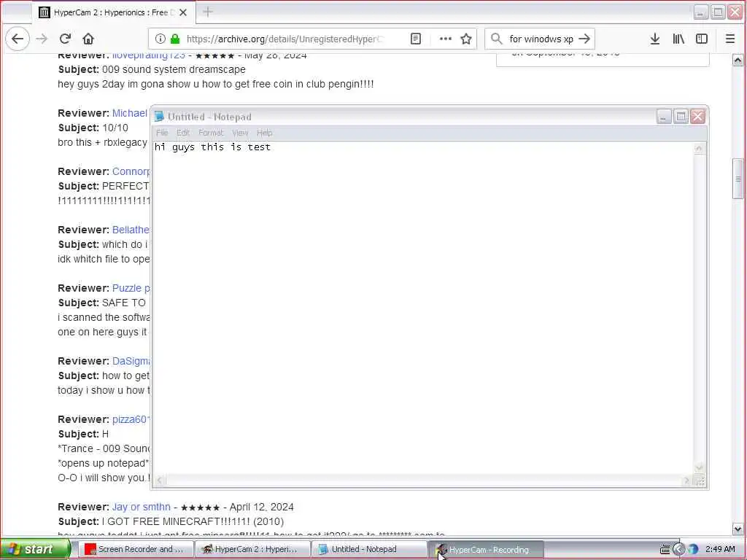The height and width of the screenshot is (560, 747).
Task: Click Notepad horizontal scrollbar right arrow
Action: click(x=686, y=481)
